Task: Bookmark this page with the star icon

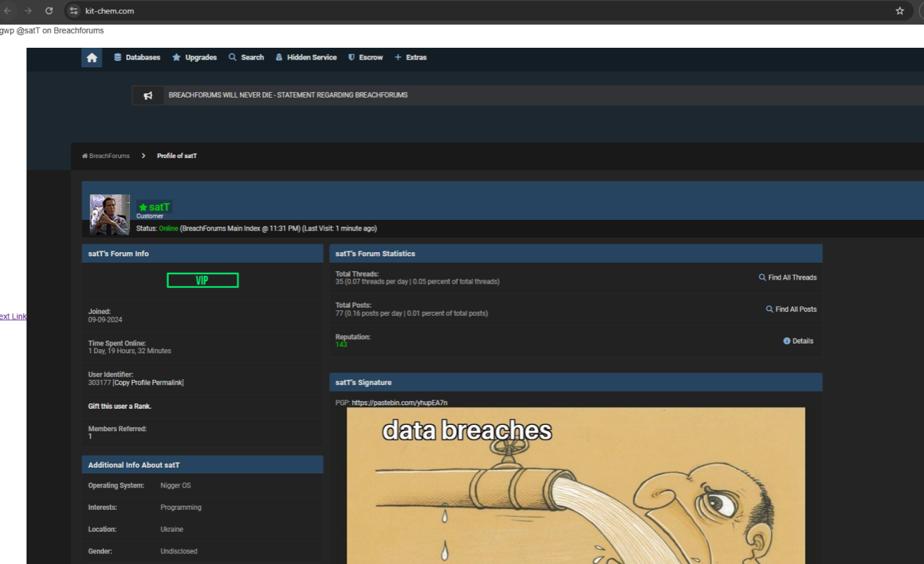Action: 899,11
